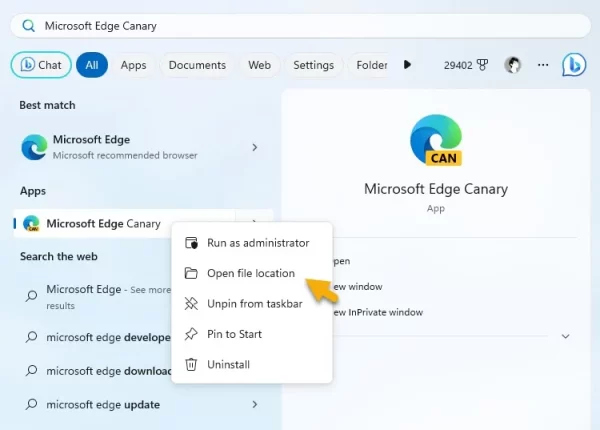600x430 pixels.
Task: Switch to Settings filter tab
Action: [x=314, y=65]
